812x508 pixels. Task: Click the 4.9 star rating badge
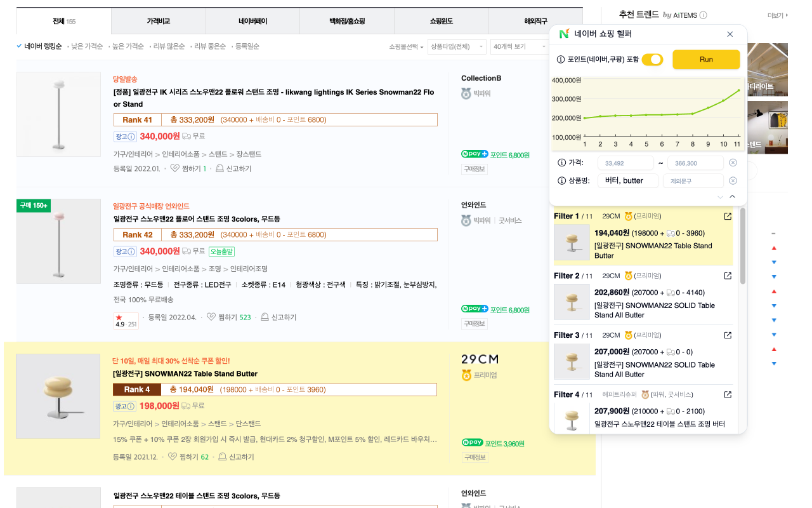126,321
